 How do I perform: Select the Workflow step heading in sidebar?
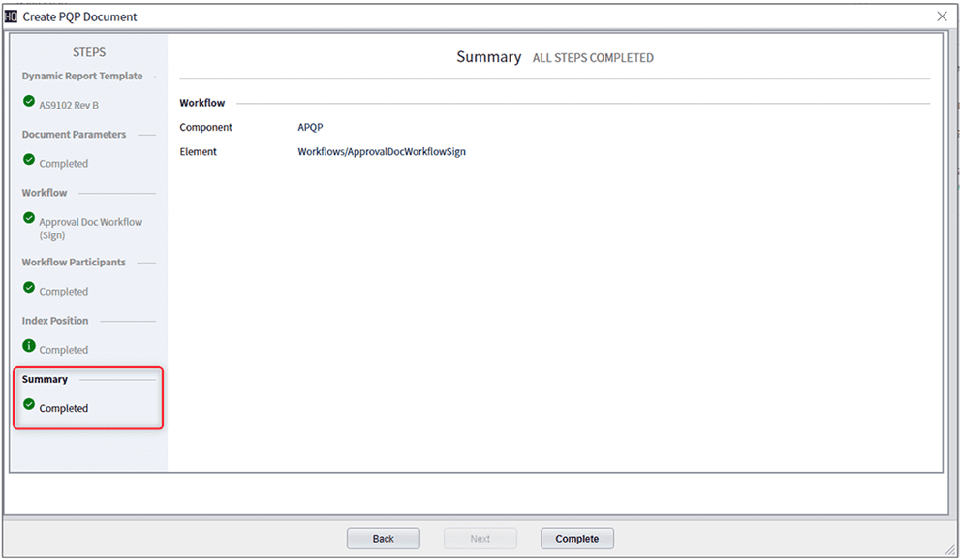[x=45, y=193]
